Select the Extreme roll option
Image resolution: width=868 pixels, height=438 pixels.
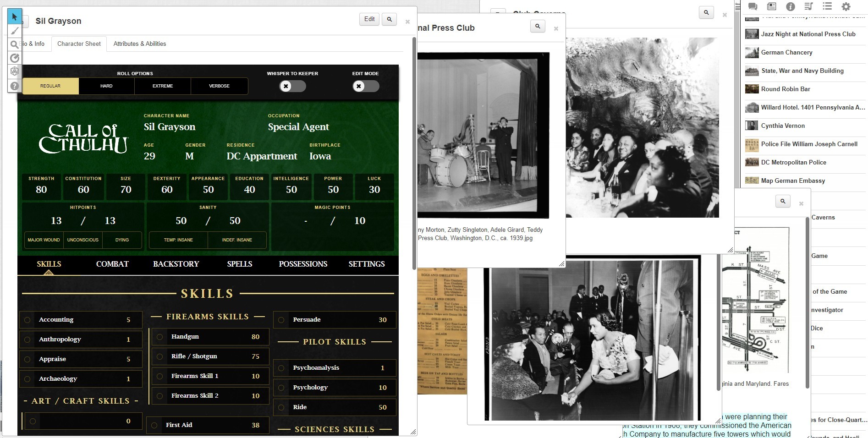(163, 86)
